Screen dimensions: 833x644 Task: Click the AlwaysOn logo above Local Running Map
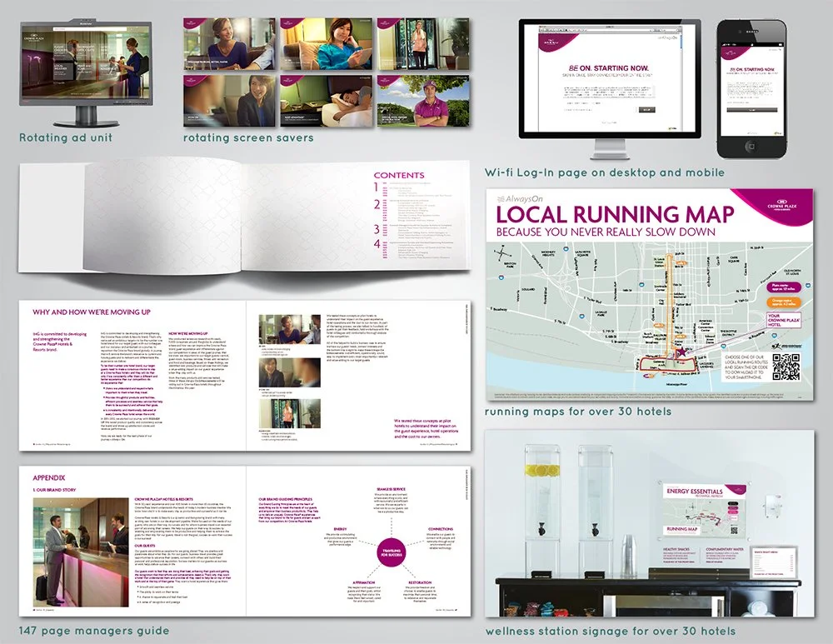pyautogui.click(x=520, y=199)
